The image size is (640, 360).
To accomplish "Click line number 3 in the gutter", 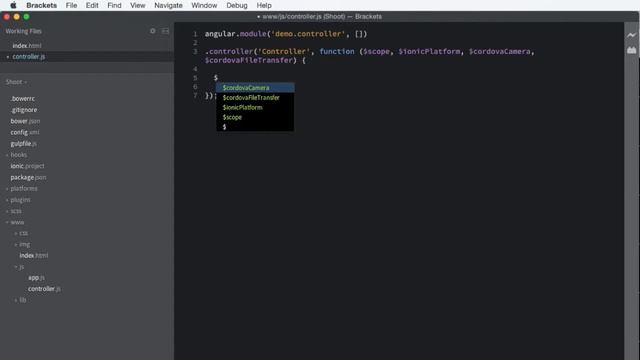I will tap(195, 51).
